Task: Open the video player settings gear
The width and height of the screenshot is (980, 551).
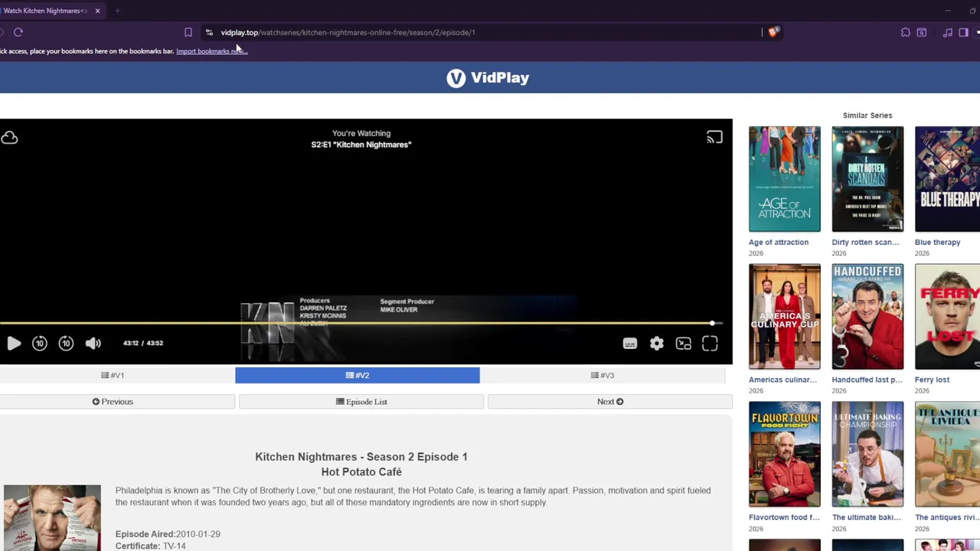Action: click(657, 344)
